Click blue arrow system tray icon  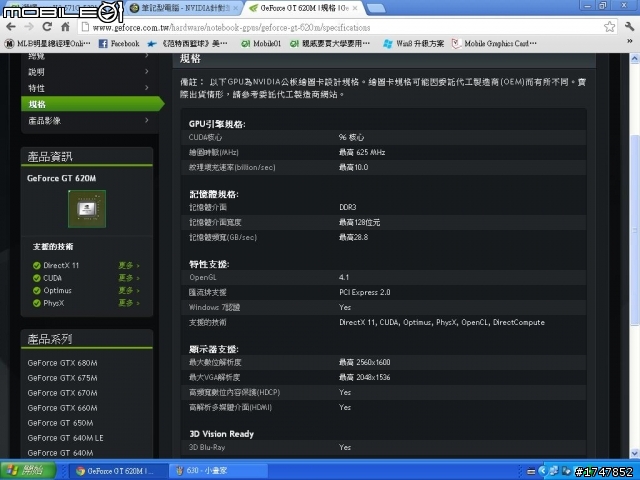pos(542,471)
